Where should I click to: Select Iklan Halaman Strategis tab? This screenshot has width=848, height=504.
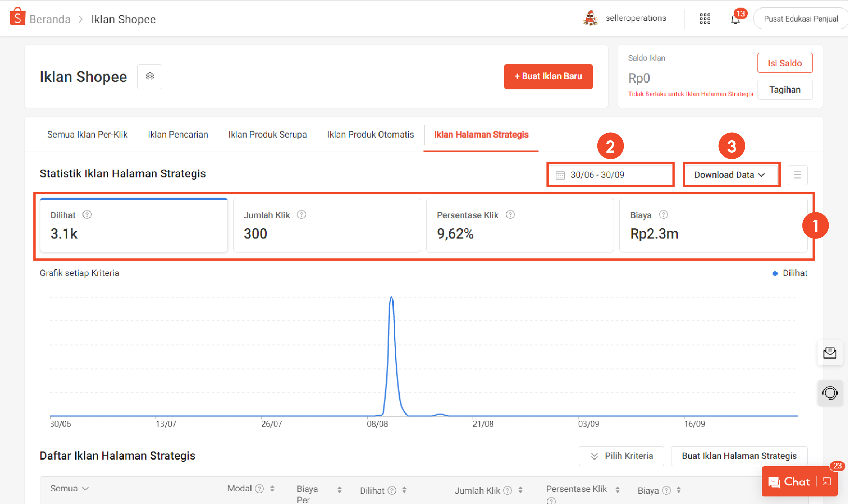tap(481, 135)
